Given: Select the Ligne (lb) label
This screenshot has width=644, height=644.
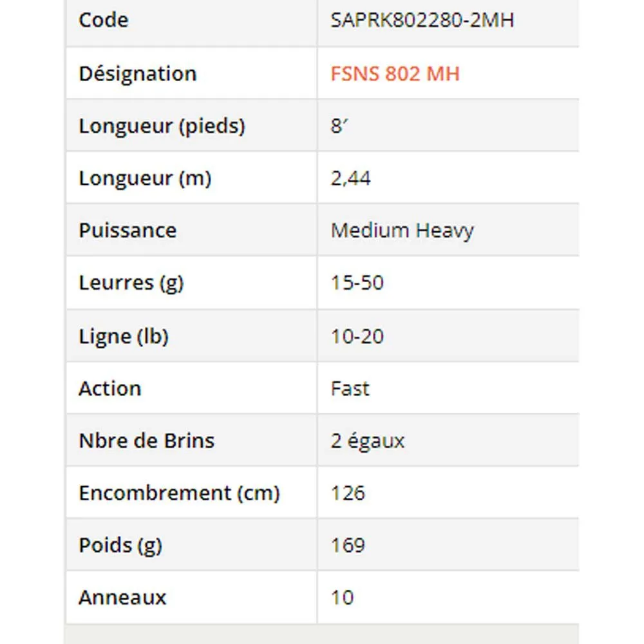Looking at the screenshot, I should click(123, 336).
